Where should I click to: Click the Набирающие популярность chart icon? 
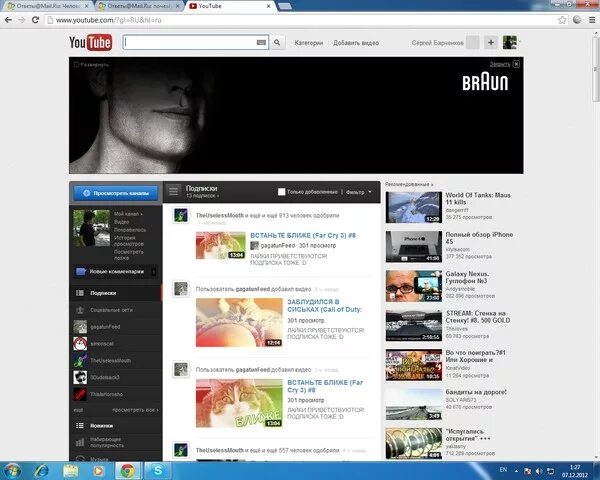click(x=80, y=442)
